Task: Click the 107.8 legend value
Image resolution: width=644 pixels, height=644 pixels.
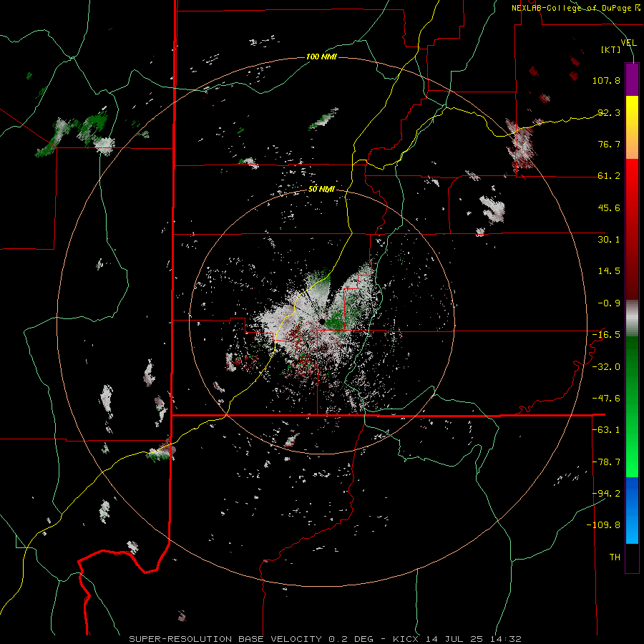Action: tap(606, 80)
